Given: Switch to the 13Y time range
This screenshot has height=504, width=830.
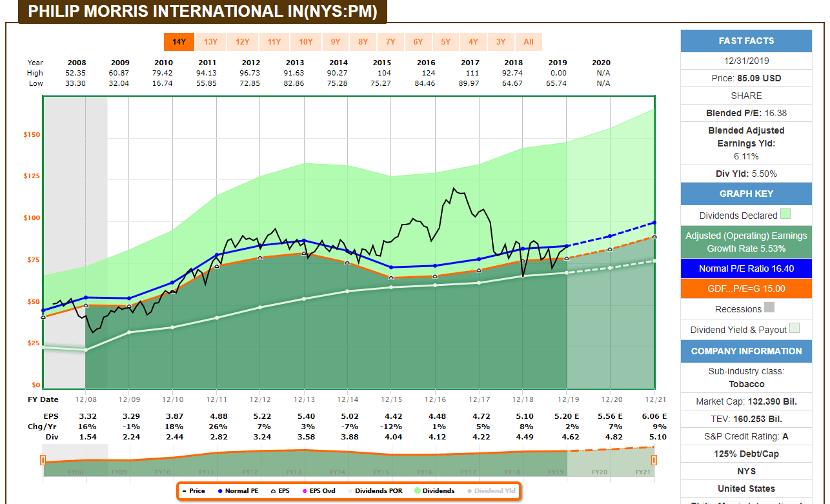Looking at the screenshot, I should 210,42.
